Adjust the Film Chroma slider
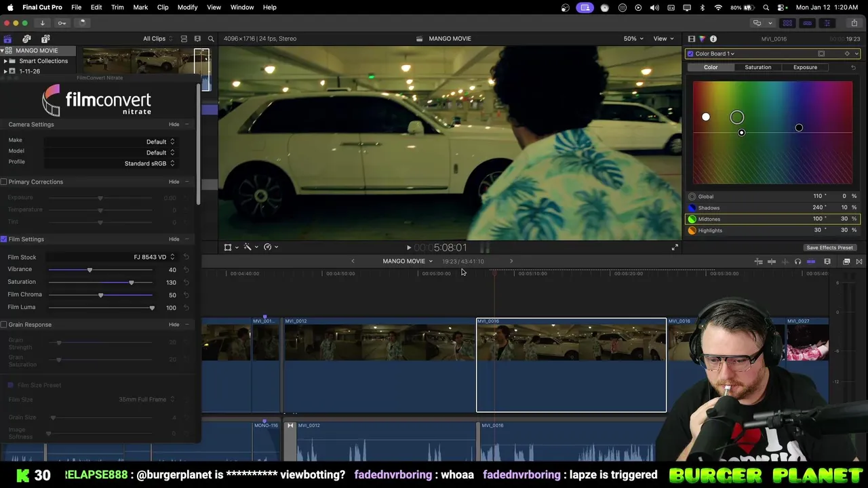The width and height of the screenshot is (868, 488). tap(101, 295)
